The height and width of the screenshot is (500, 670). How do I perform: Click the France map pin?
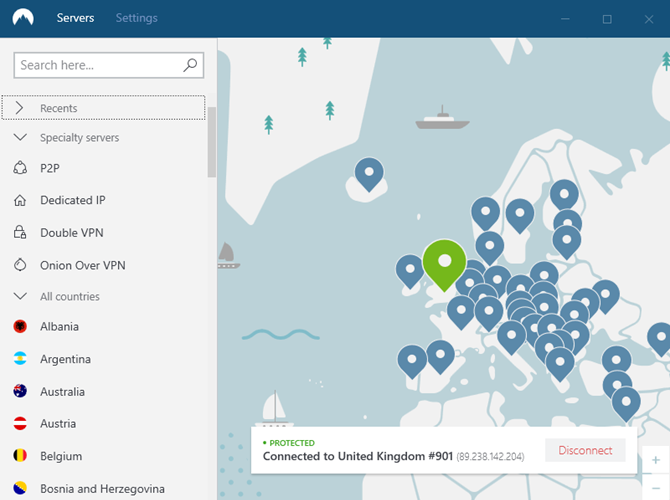[x=461, y=312]
